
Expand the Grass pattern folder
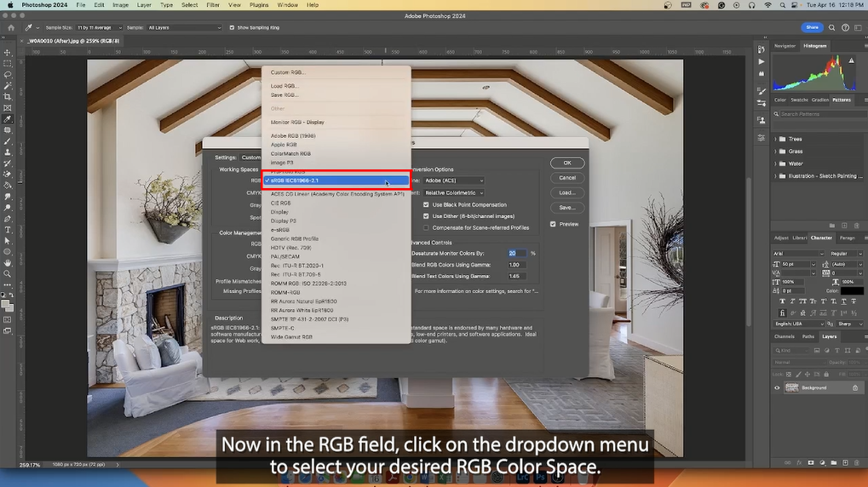click(775, 151)
